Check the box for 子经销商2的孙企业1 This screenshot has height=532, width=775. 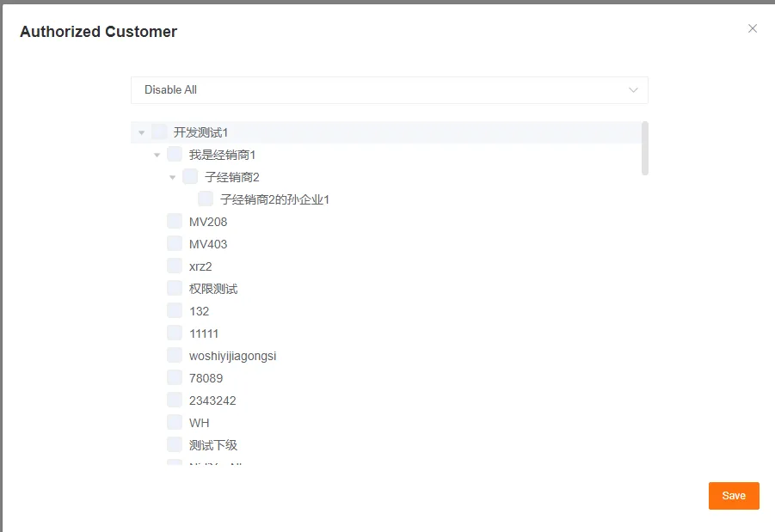[x=206, y=198]
